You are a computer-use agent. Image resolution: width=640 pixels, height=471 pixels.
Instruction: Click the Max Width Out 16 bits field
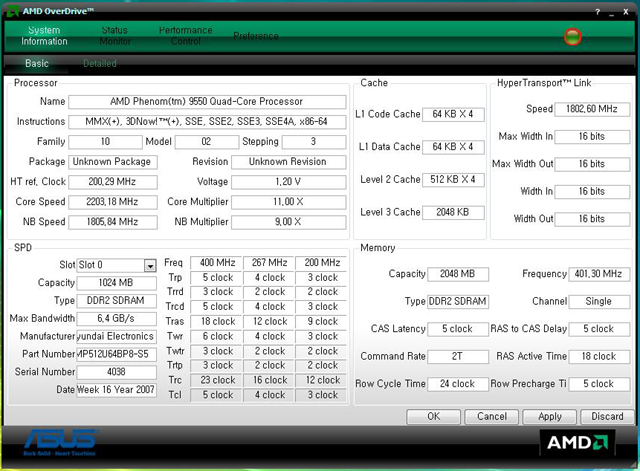click(592, 164)
